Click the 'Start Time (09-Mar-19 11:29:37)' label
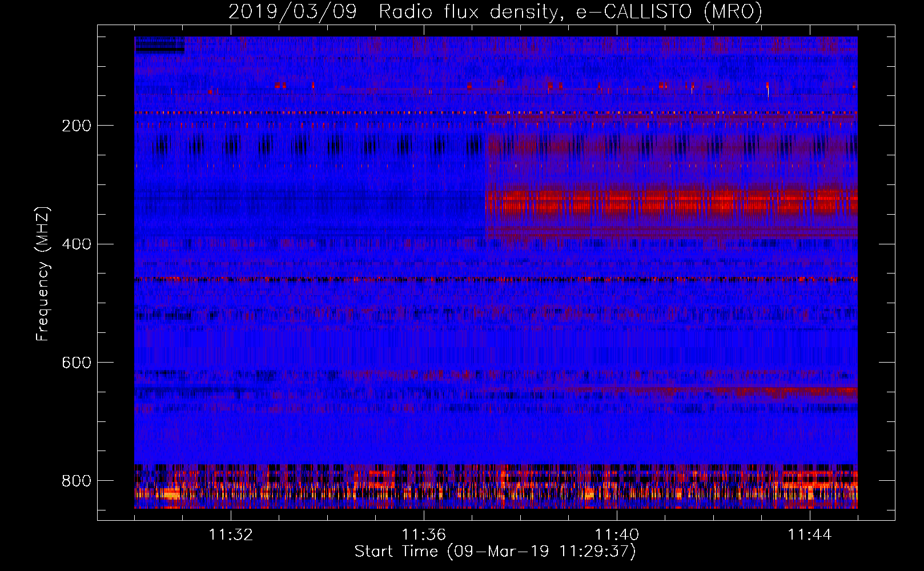 point(495,552)
